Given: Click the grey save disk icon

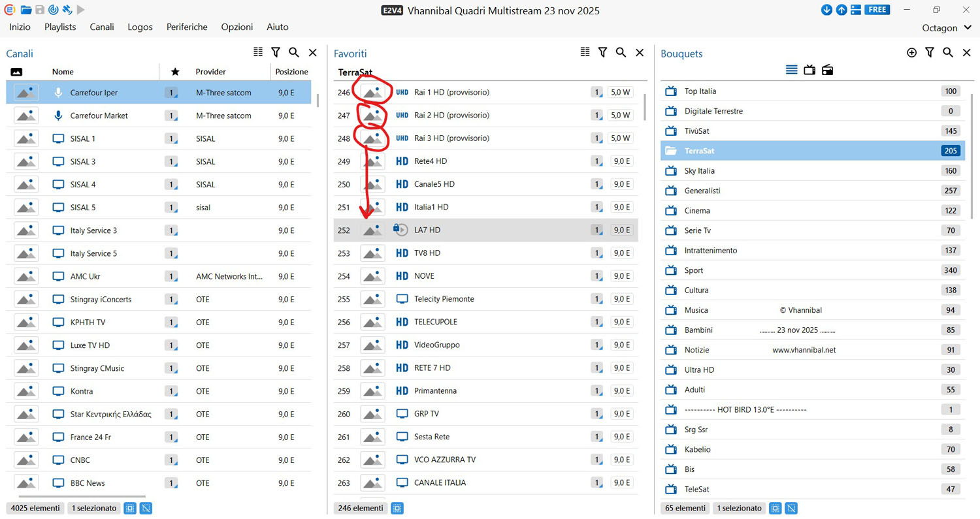Looking at the screenshot, I should pyautogui.click(x=40, y=10).
